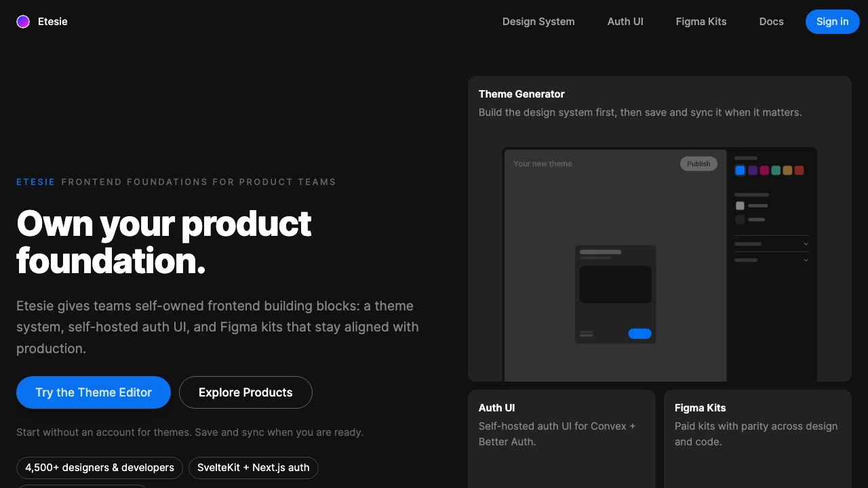Click the ETESIE blue eyebrow label
This screenshot has width=868, height=488.
click(x=35, y=182)
